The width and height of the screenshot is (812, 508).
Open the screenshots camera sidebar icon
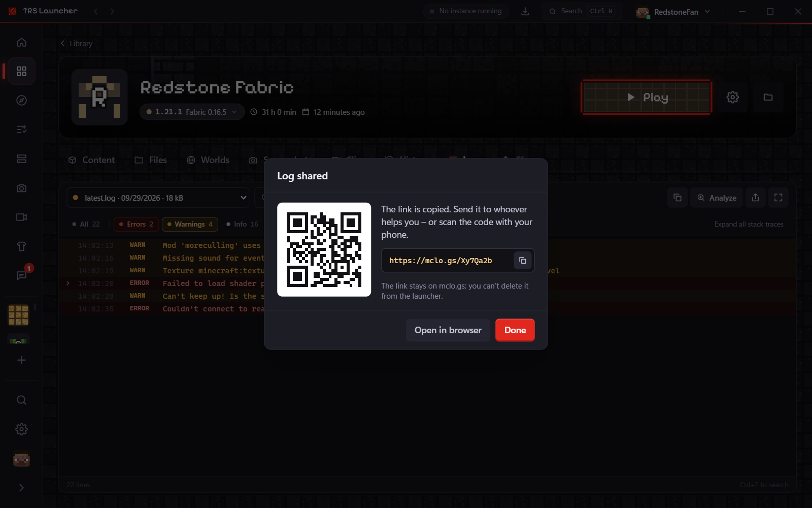point(21,188)
